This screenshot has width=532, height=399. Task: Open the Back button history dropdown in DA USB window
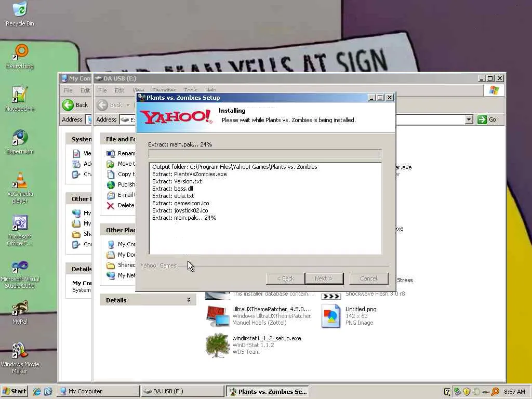click(x=128, y=105)
